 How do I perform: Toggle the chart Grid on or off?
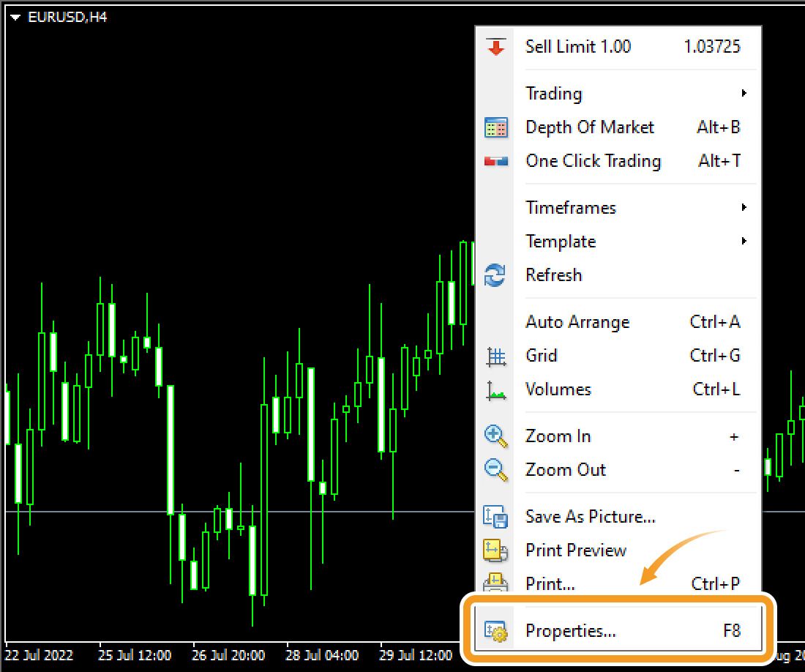(542, 355)
